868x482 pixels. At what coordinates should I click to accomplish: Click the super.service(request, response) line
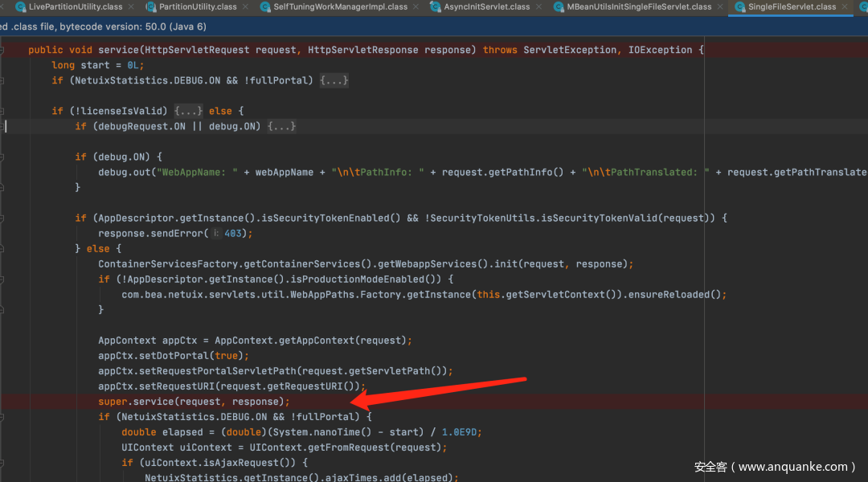click(193, 402)
